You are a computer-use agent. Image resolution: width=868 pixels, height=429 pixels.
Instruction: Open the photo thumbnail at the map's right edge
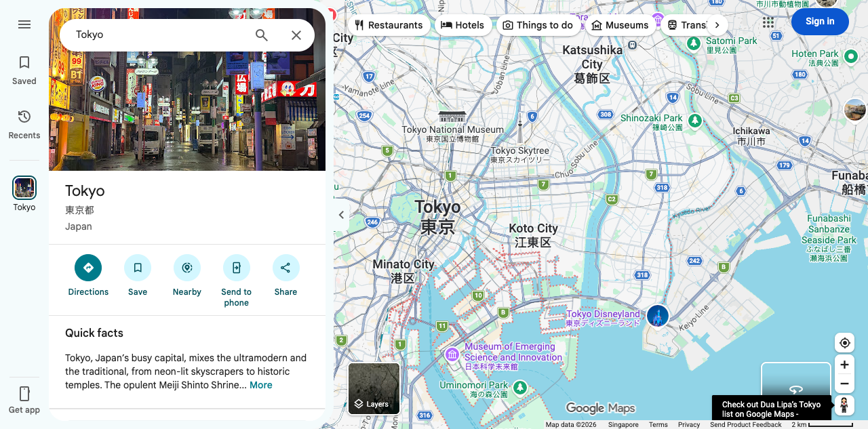pos(855,109)
